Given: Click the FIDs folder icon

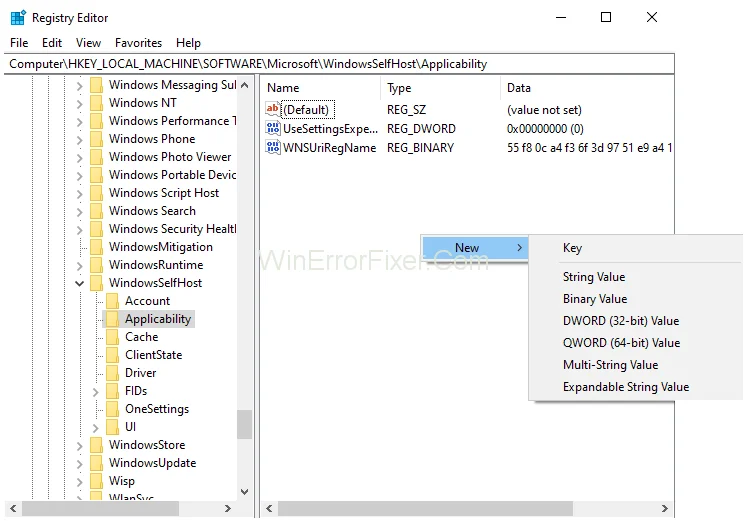Looking at the screenshot, I should (112, 391).
